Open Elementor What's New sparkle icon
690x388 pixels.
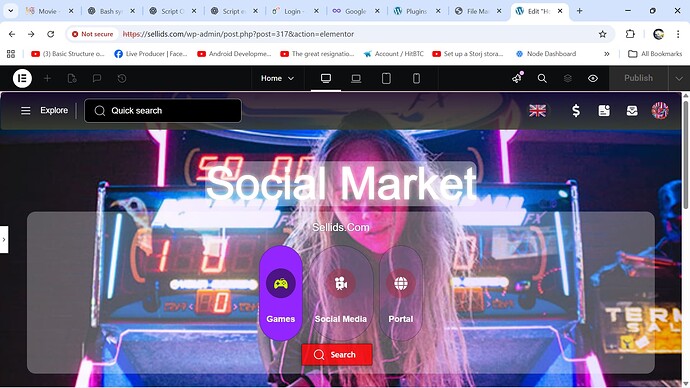(517, 78)
